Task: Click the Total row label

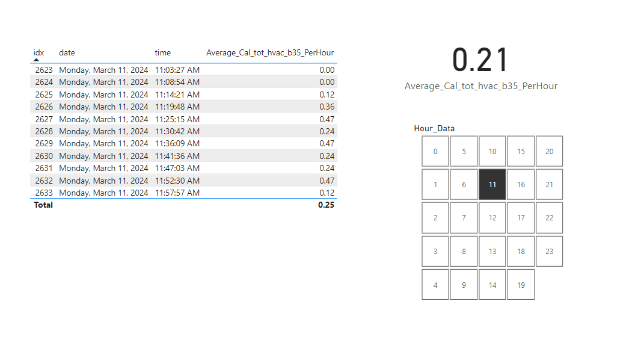Action: click(x=43, y=205)
